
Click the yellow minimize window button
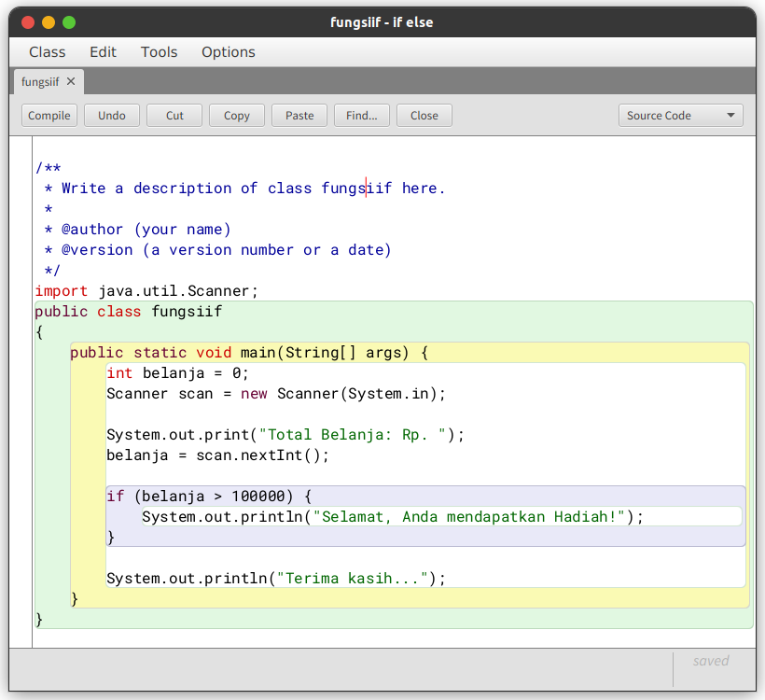49,22
